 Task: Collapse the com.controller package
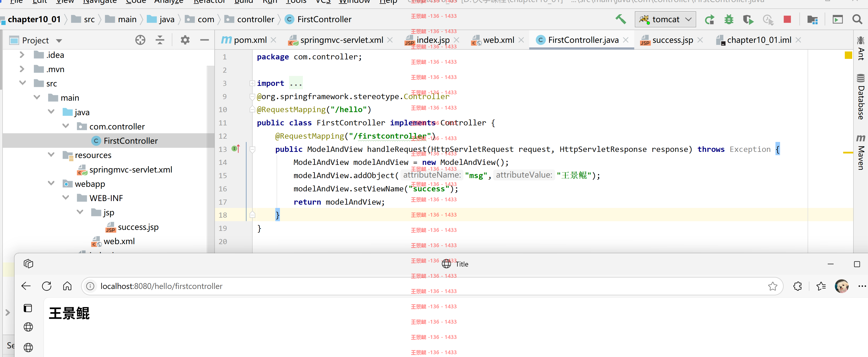66,126
